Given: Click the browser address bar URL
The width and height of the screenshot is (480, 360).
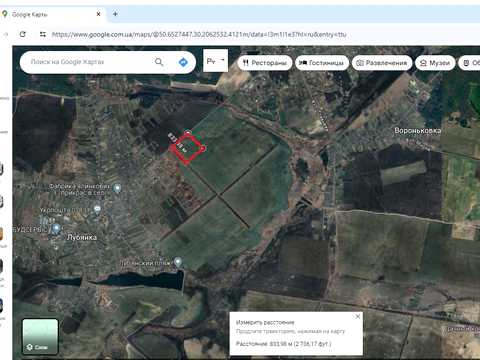Looking at the screenshot, I should [x=199, y=35].
